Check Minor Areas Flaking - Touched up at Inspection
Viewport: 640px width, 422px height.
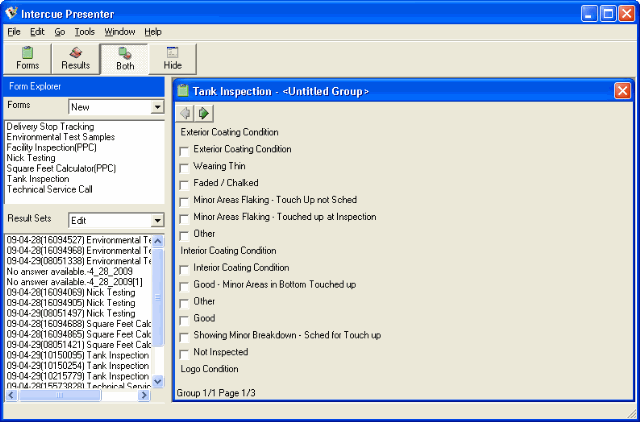(184, 219)
